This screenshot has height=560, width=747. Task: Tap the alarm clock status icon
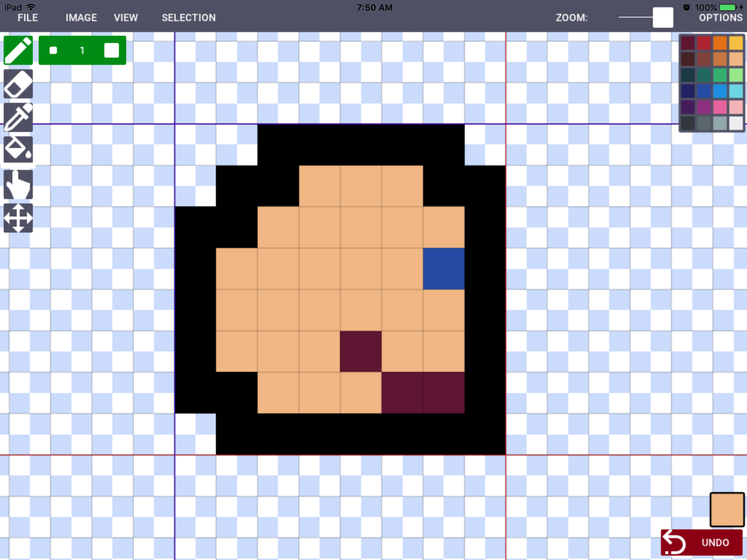click(x=686, y=7)
